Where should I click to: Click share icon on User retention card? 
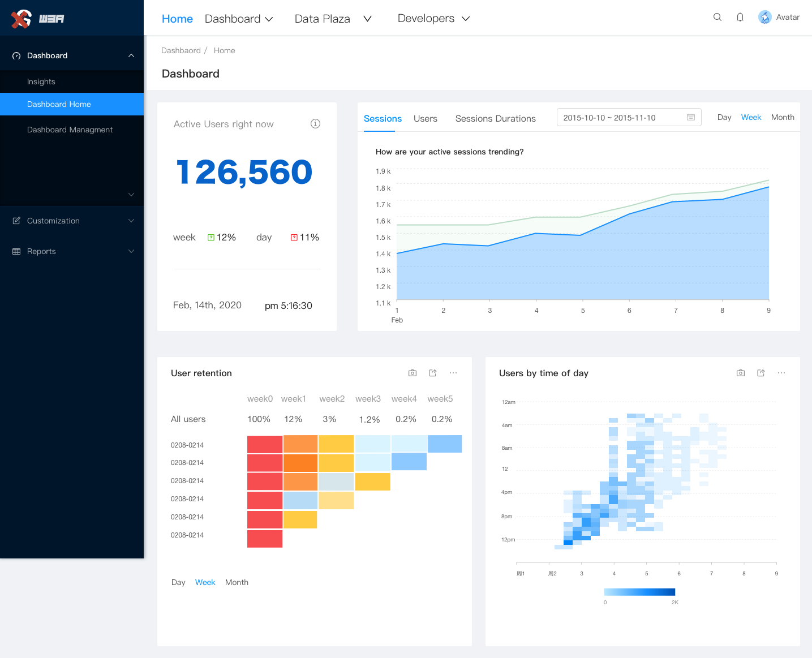coord(433,373)
